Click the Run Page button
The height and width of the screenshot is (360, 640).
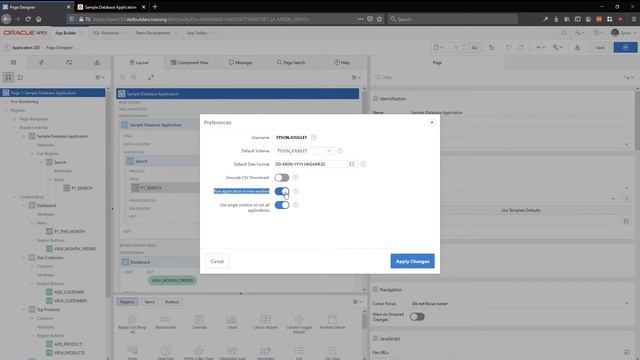(x=625, y=47)
